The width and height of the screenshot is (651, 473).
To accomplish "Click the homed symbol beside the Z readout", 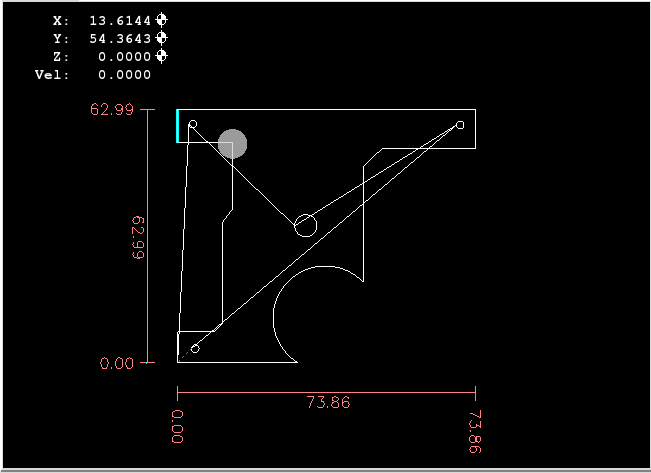I will click(x=162, y=56).
